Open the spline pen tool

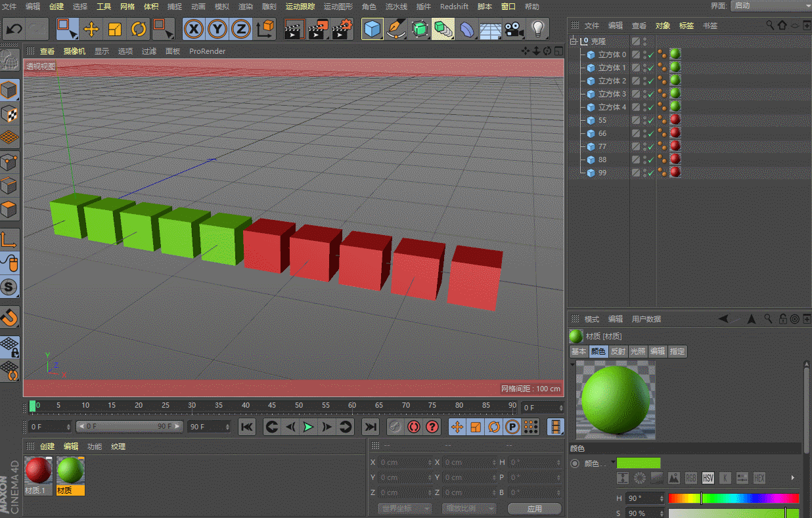(396, 29)
